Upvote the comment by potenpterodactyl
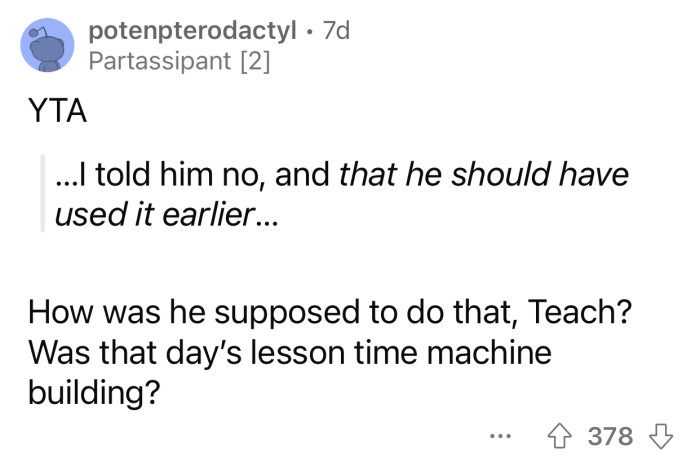 point(563,436)
